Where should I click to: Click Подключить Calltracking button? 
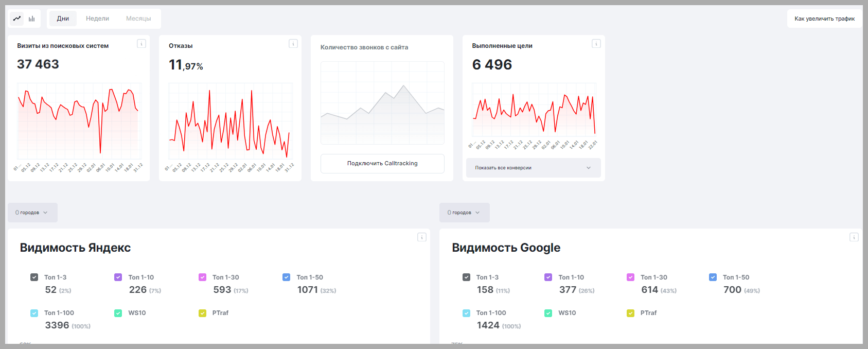point(382,164)
